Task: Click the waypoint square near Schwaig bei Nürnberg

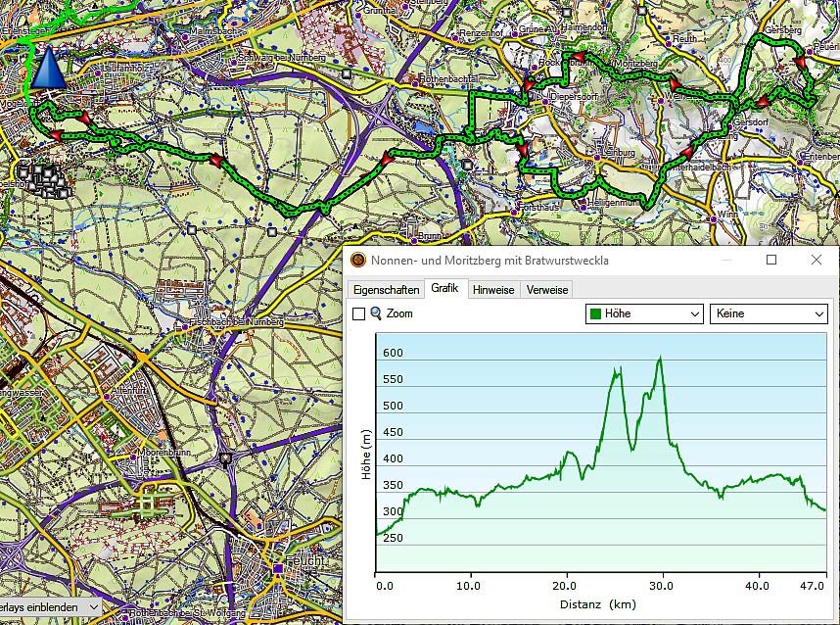Action: pyautogui.click(x=347, y=73)
